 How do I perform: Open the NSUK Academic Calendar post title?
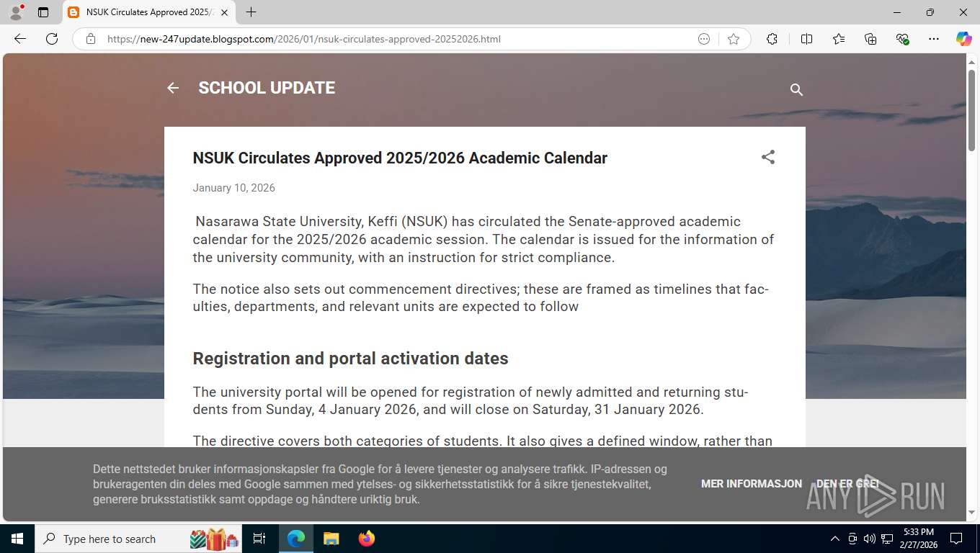[400, 158]
